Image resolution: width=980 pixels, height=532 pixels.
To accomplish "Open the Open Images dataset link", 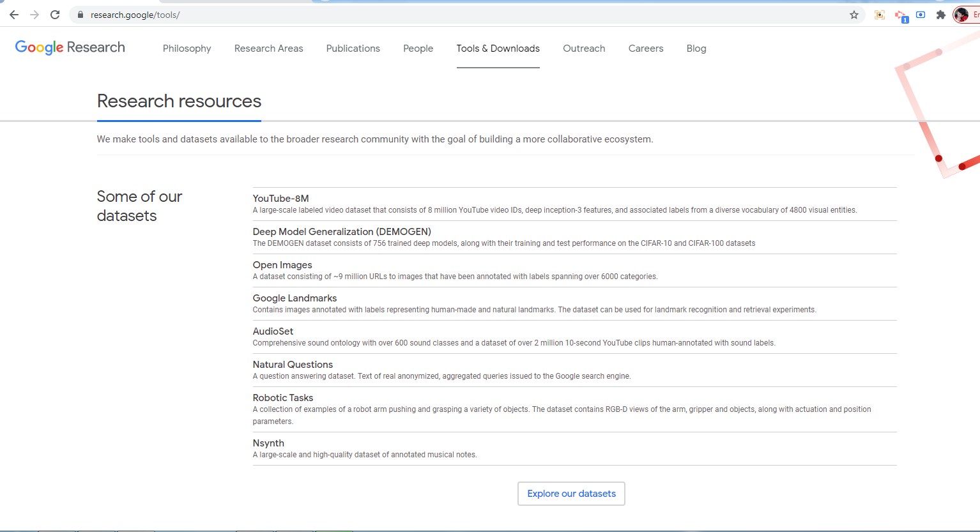I will point(282,265).
